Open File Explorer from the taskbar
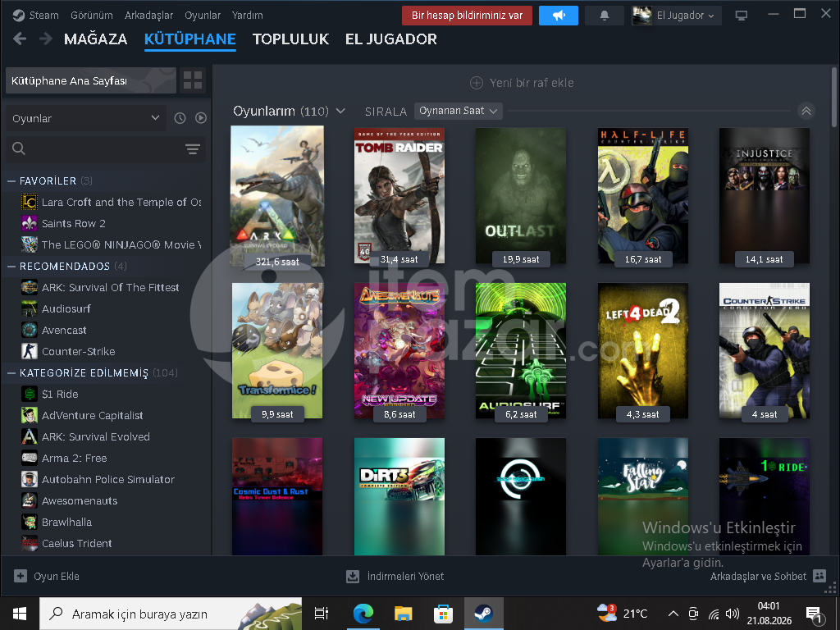The image size is (840, 630). point(403,614)
